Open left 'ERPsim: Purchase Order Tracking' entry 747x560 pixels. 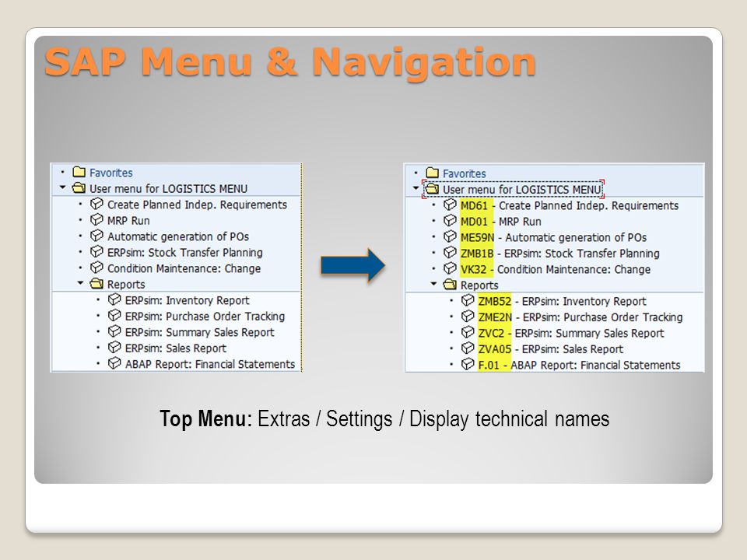point(205,317)
